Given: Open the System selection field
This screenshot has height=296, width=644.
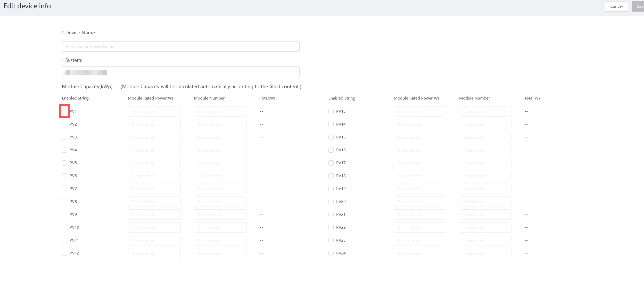Looking at the screenshot, I should [180, 72].
